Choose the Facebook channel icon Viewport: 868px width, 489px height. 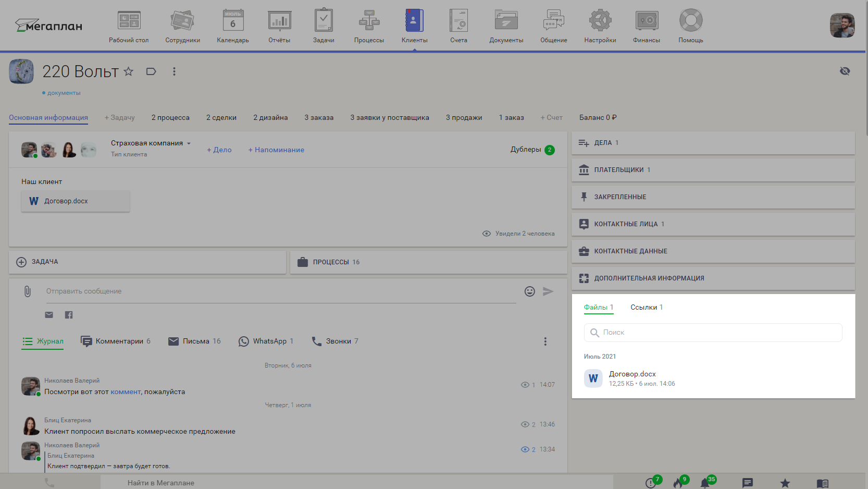tap(69, 315)
